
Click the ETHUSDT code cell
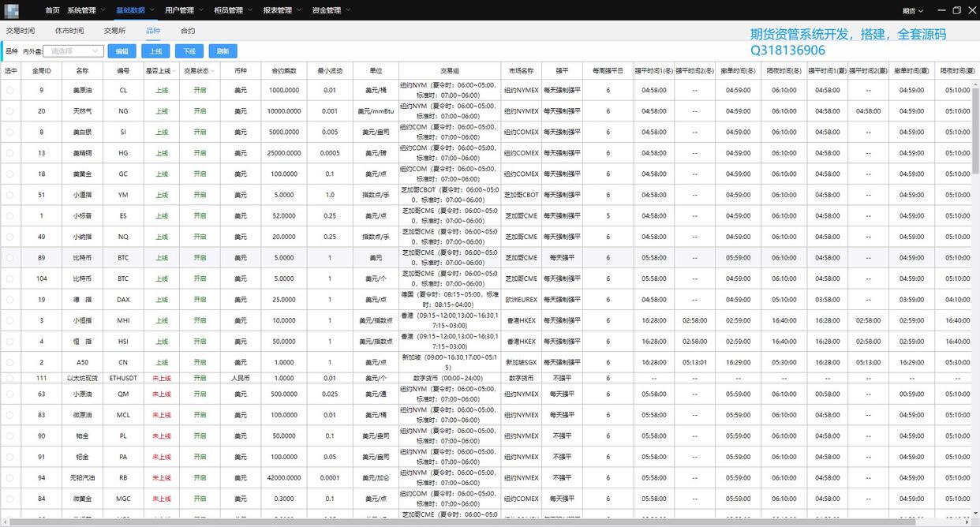pyautogui.click(x=123, y=378)
